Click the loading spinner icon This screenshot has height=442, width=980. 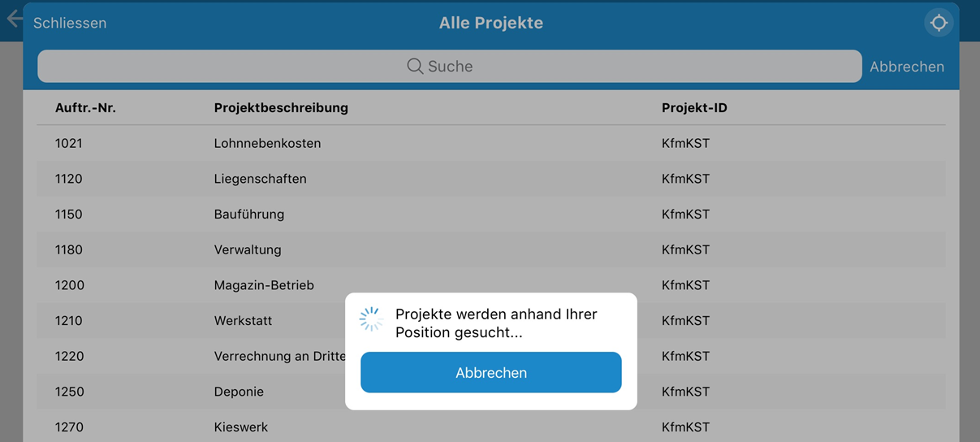[371, 319]
